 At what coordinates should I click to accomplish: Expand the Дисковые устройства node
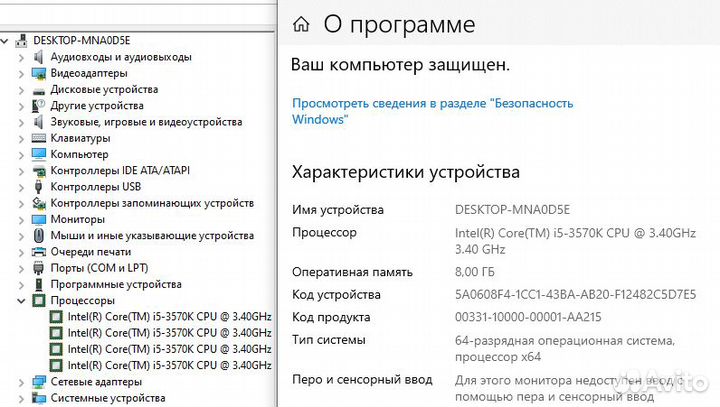[21, 90]
